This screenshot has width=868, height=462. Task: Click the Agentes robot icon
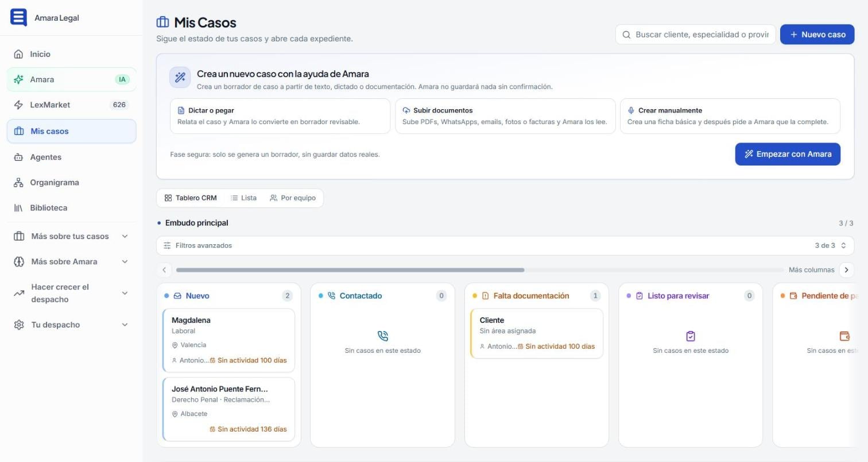tap(18, 157)
